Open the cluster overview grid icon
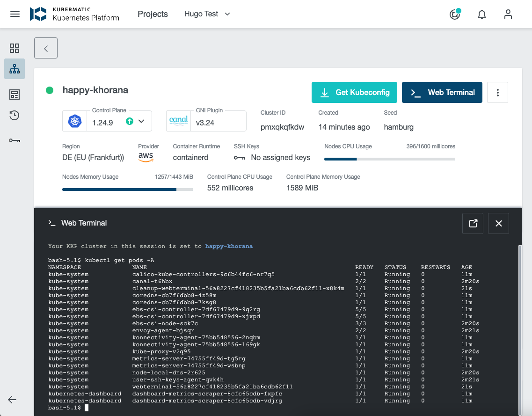Image resolution: width=532 pixels, height=416 pixels. point(14,48)
